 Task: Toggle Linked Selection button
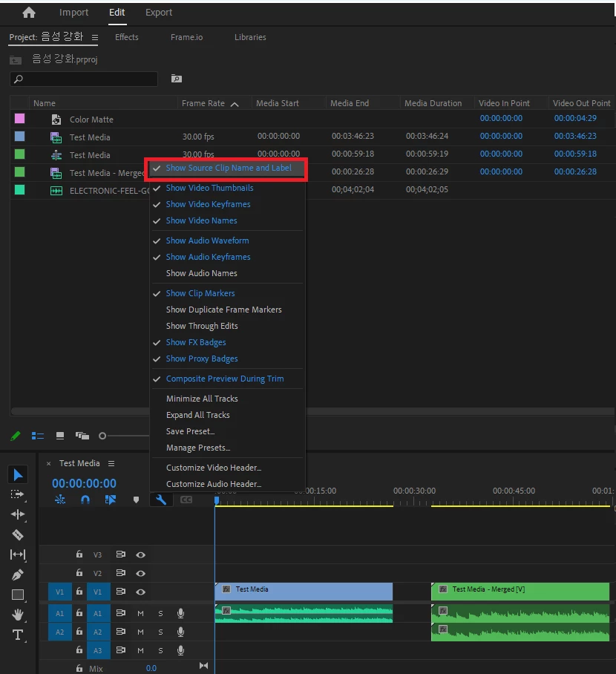coord(111,500)
